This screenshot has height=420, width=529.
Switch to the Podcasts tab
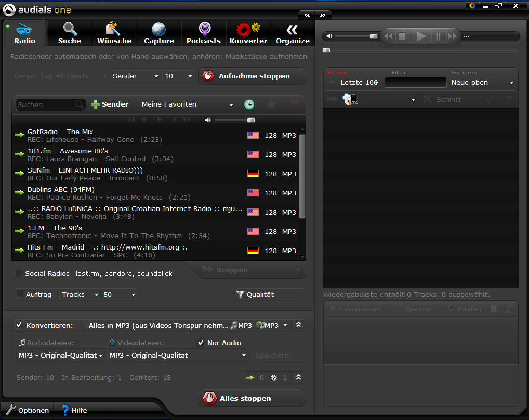point(204,33)
